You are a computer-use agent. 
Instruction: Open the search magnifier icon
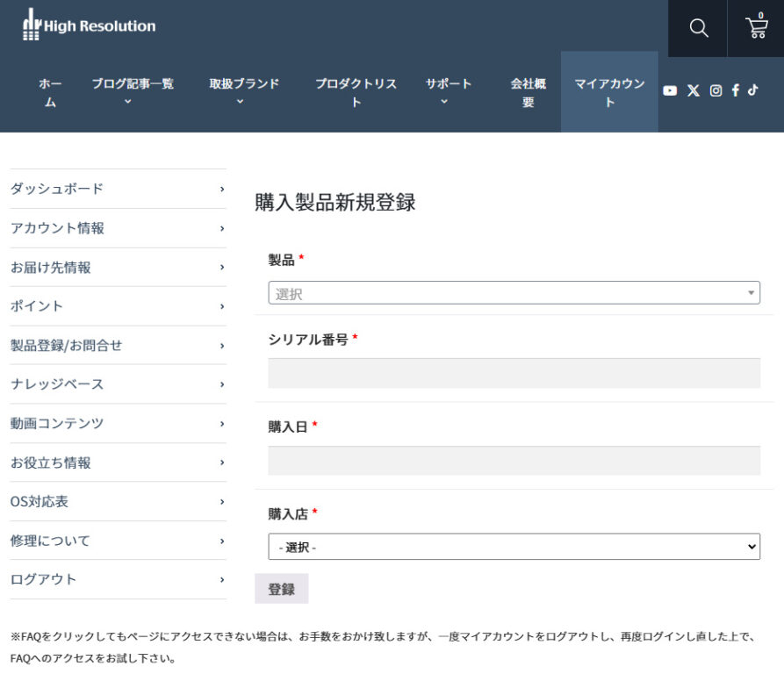[x=698, y=28]
